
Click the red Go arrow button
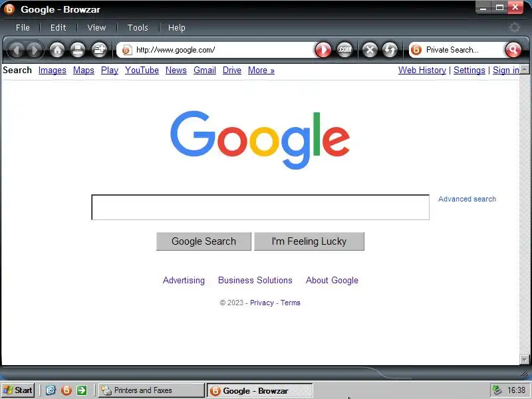pos(323,51)
